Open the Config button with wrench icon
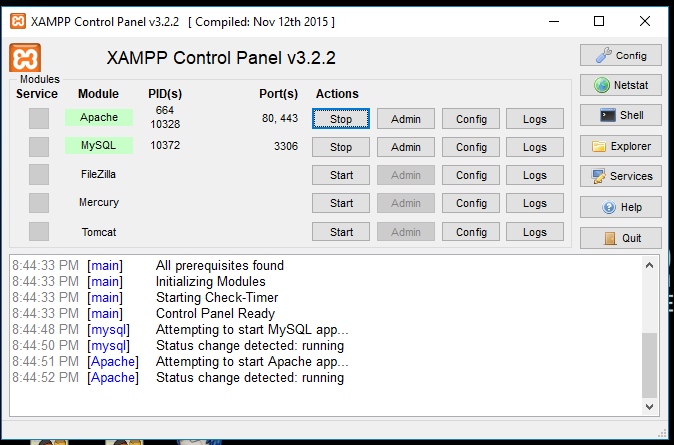This screenshot has width=674, height=445. point(621,55)
